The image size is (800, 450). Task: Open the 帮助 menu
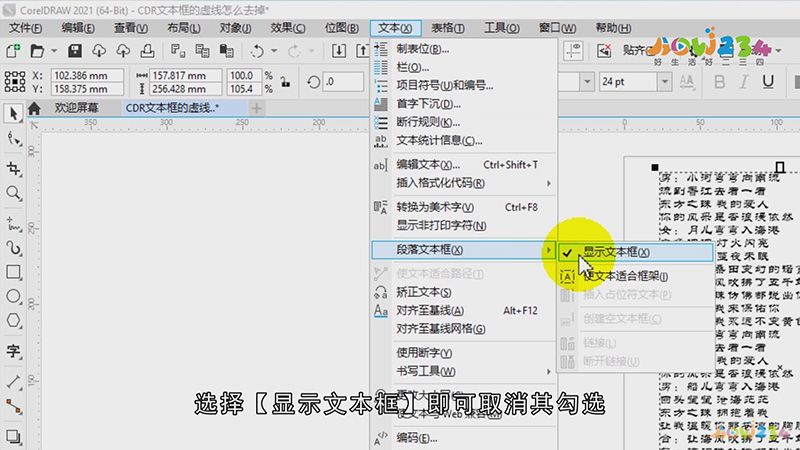click(613, 28)
